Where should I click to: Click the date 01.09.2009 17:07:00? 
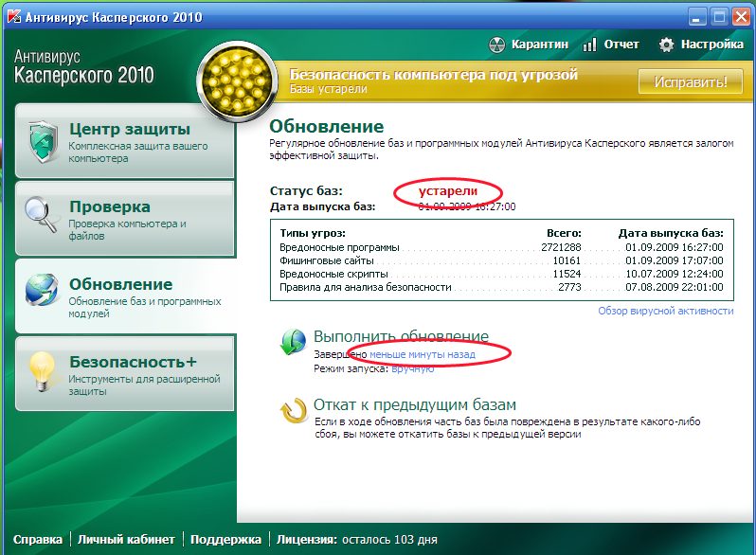675,260
